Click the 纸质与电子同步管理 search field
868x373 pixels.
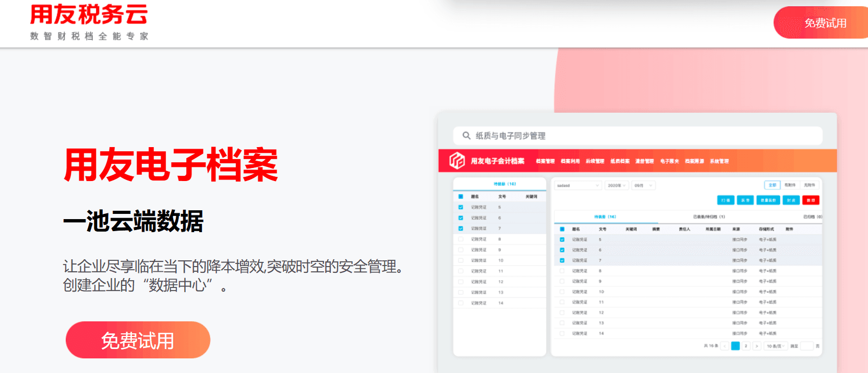637,136
